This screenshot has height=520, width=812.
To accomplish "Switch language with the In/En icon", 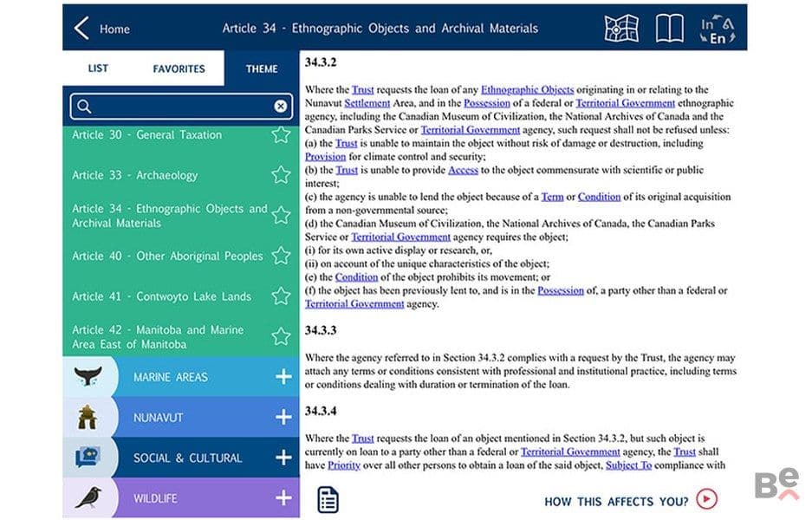I will 718,29.
